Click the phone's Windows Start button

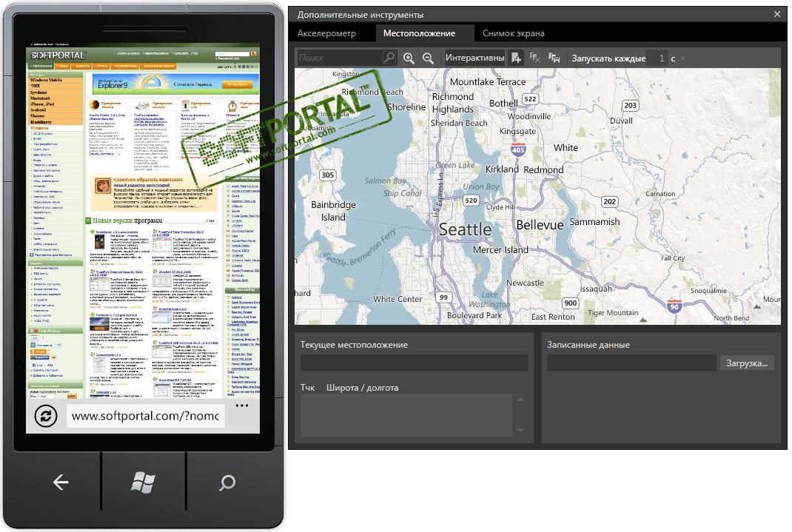(143, 482)
